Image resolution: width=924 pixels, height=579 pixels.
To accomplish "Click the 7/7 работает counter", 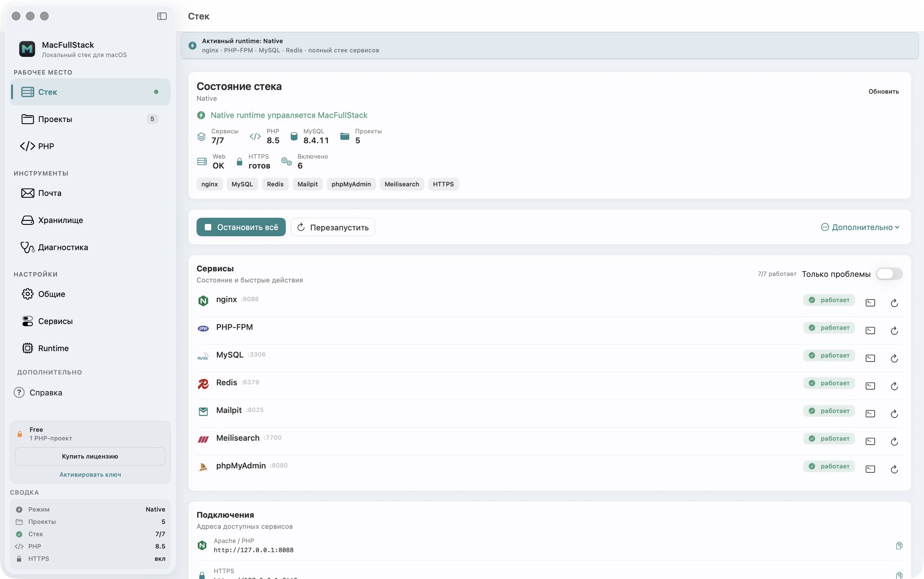I will click(777, 274).
